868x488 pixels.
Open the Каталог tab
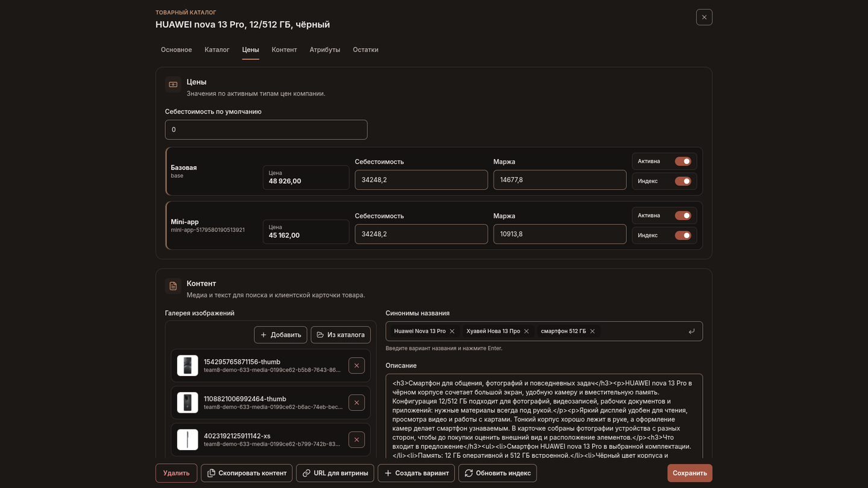[217, 49]
